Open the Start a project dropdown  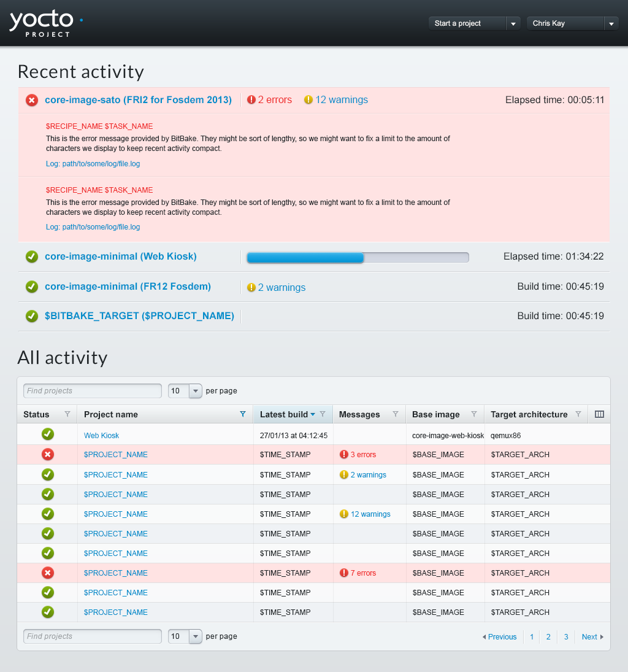point(474,23)
